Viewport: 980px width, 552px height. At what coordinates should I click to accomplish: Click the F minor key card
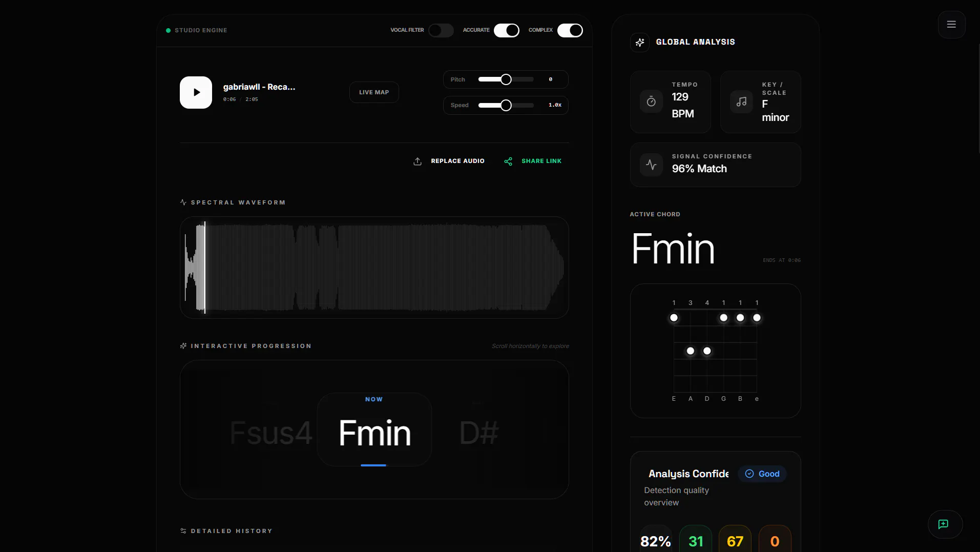point(761,102)
